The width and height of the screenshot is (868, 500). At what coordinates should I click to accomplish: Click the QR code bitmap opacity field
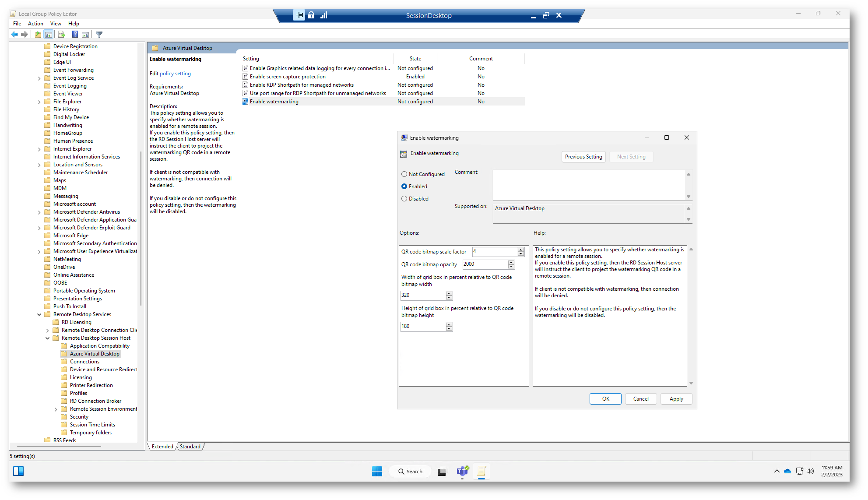[485, 264]
